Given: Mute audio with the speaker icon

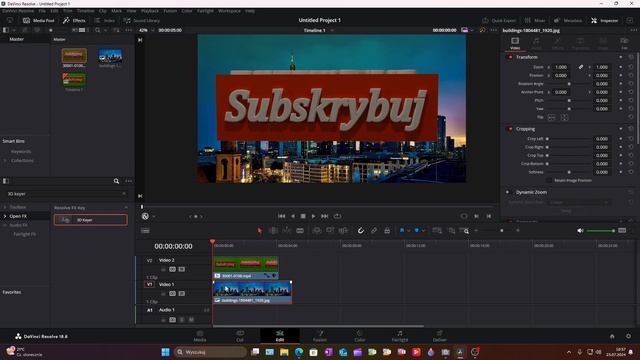Looking at the screenshot, I should [x=580, y=231].
